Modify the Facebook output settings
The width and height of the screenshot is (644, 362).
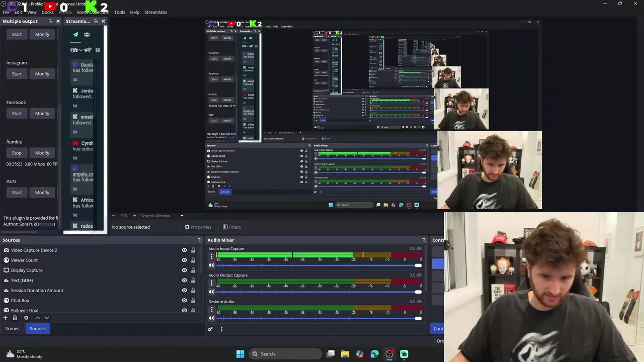[42, 113]
